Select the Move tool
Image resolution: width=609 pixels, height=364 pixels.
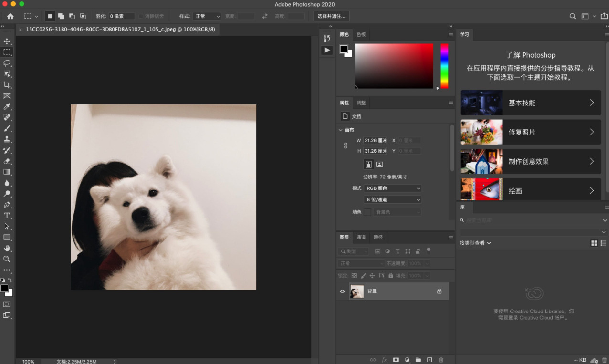(7, 42)
